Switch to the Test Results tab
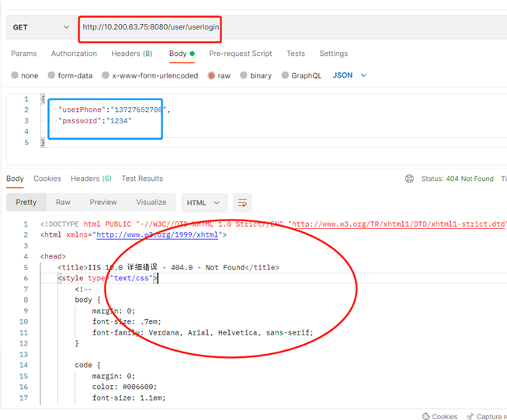507x420 pixels. (x=142, y=179)
